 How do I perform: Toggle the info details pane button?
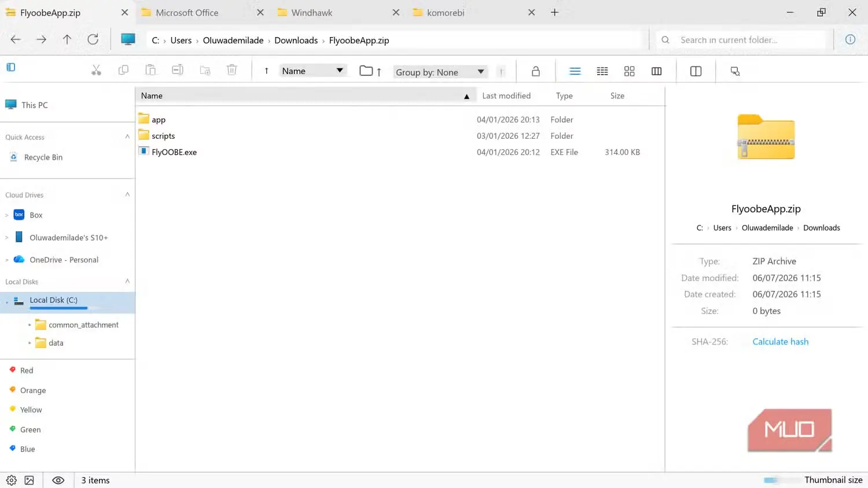850,39
